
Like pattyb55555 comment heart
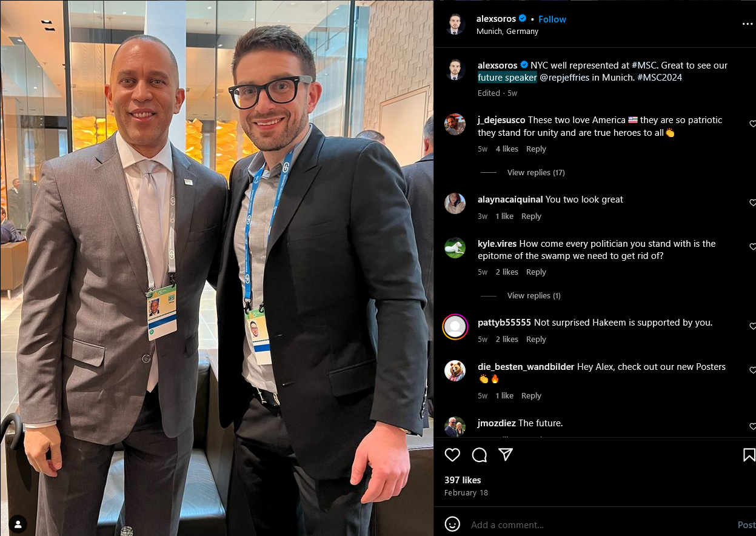pos(753,326)
